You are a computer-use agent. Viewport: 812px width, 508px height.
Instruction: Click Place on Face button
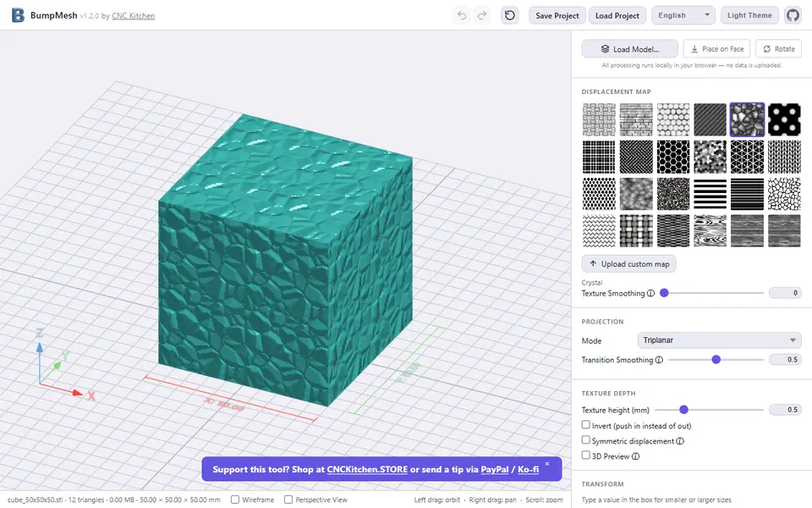pyautogui.click(x=717, y=49)
